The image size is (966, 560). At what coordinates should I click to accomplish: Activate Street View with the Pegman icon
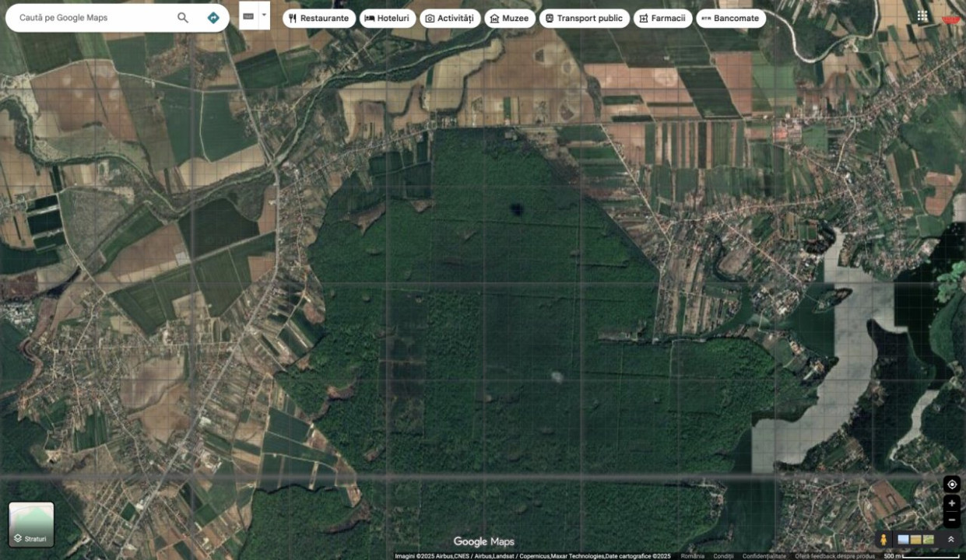pyautogui.click(x=883, y=539)
